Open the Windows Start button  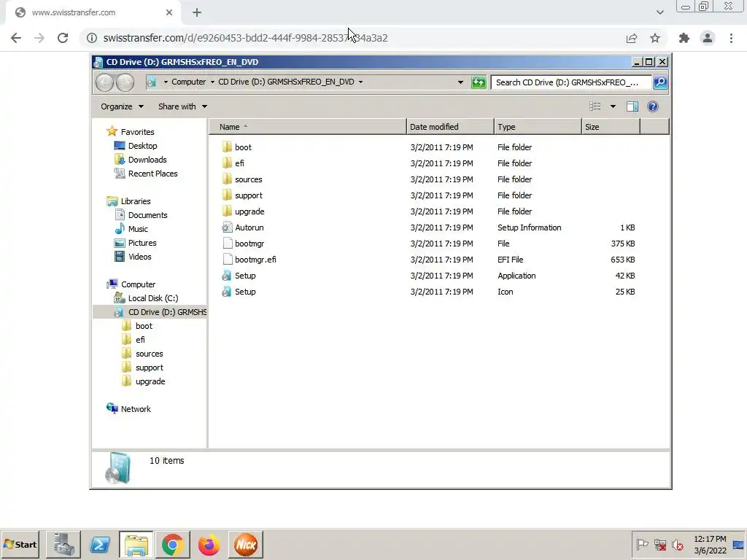pos(20,545)
